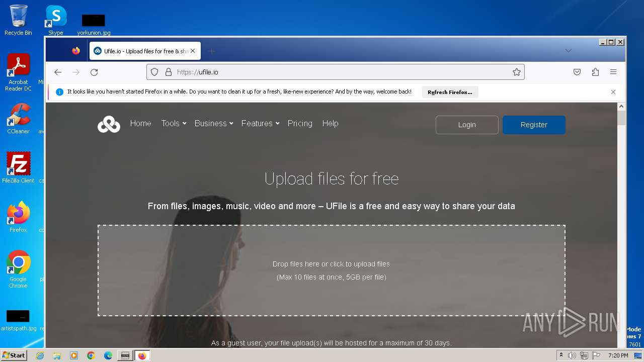Select the Ufile.io browser tab
The width and height of the screenshot is (644, 362).
tap(145, 51)
